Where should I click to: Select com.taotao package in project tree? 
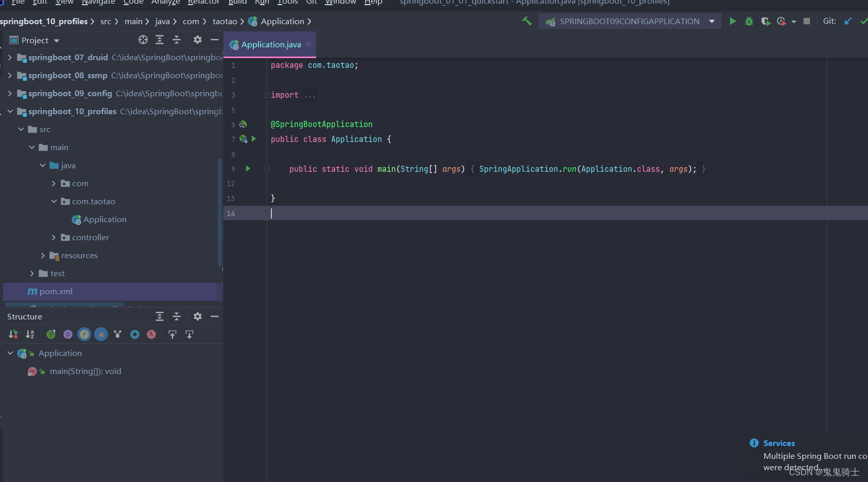click(93, 202)
